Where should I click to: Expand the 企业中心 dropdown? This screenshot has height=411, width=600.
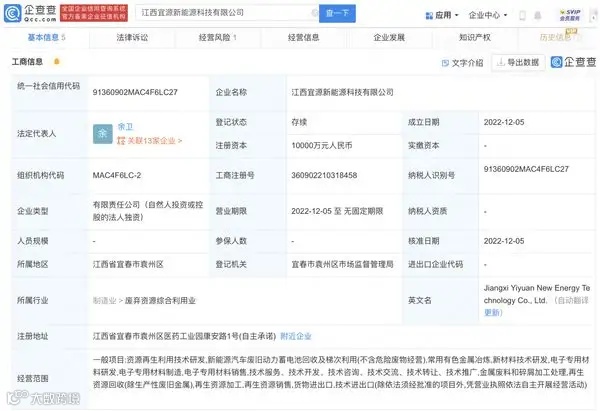coord(488,15)
